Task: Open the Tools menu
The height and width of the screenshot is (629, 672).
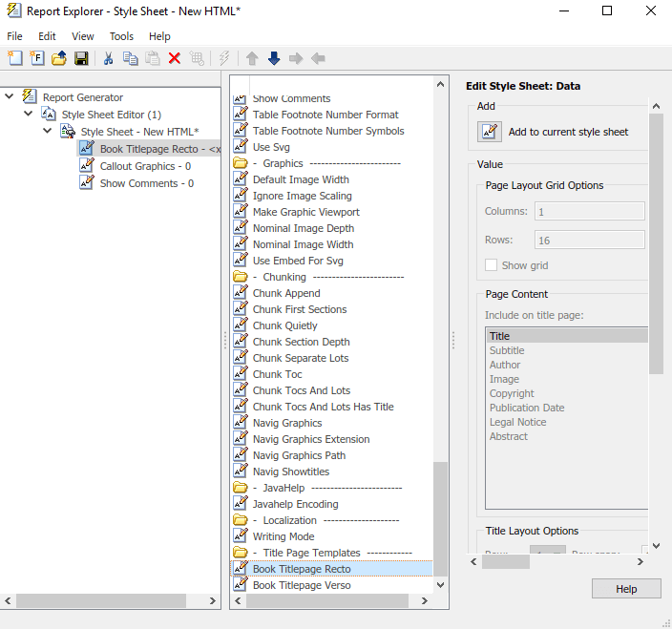Action: pyautogui.click(x=121, y=36)
